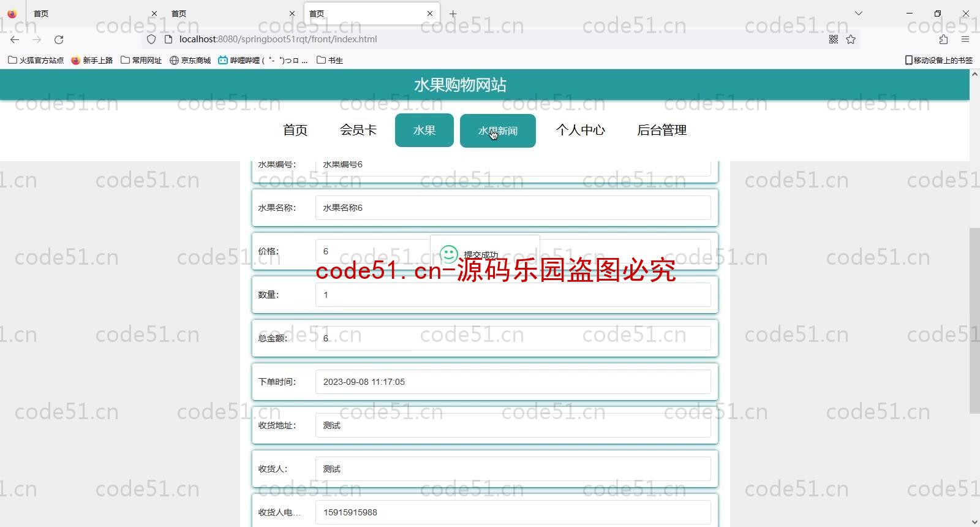980x527 pixels.
Task: Open 移动设备上的书签 folder
Action: coord(939,60)
